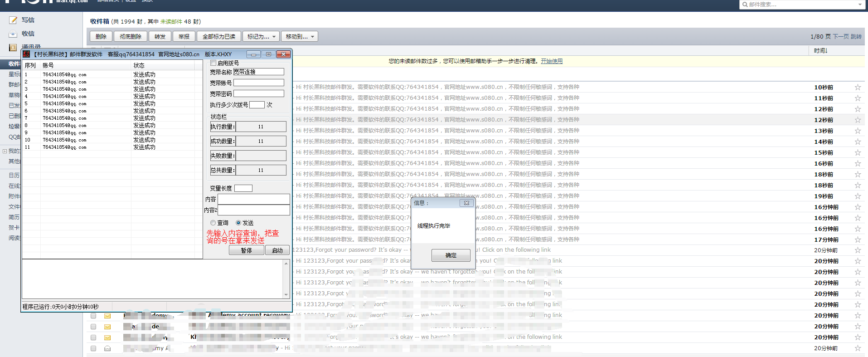The width and height of the screenshot is (868, 357).
Task: Click the compose mail pencil icon
Action: tap(13, 20)
